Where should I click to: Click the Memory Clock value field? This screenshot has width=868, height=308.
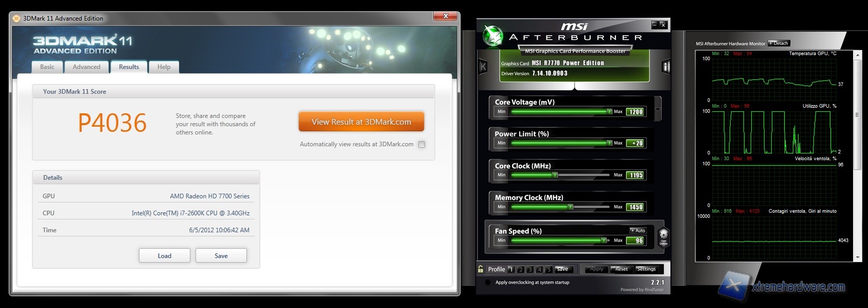(635, 207)
